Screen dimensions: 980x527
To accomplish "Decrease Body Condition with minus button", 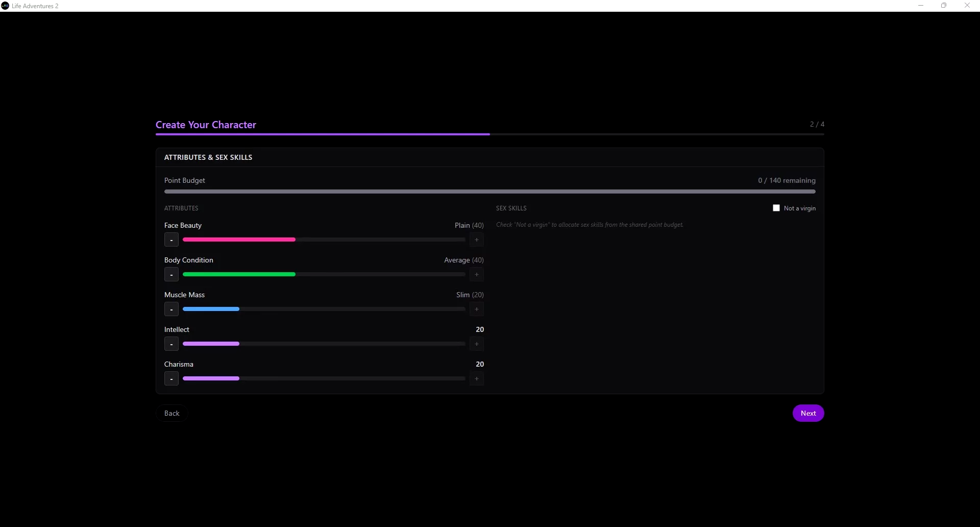I will pyautogui.click(x=171, y=274).
